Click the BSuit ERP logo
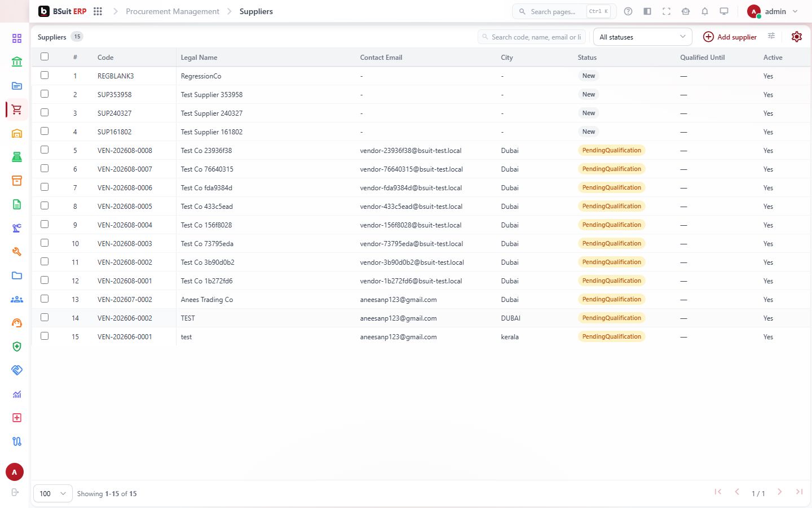Screen dimensions: 812x508 pyautogui.click(x=62, y=11)
